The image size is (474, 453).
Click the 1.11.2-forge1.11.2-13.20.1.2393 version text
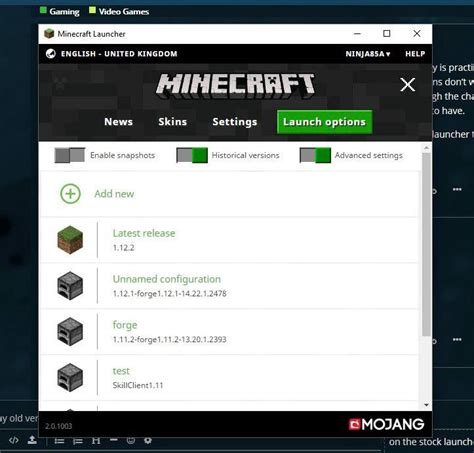pos(169,340)
